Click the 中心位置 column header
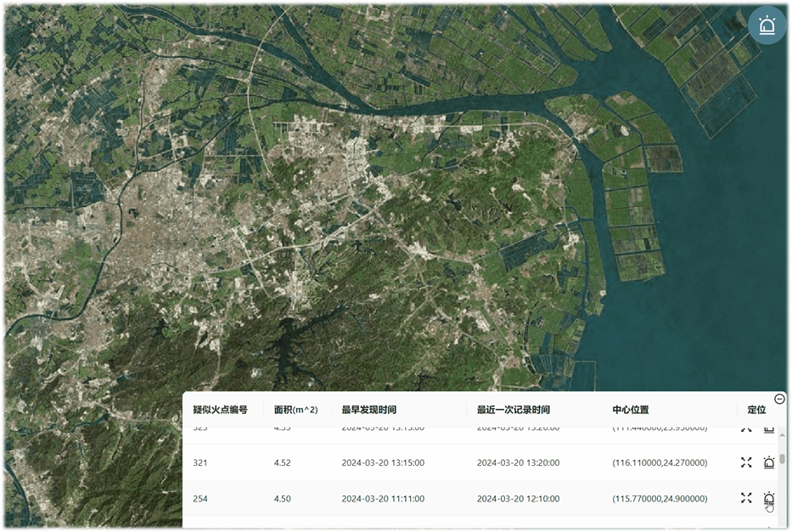 click(631, 410)
